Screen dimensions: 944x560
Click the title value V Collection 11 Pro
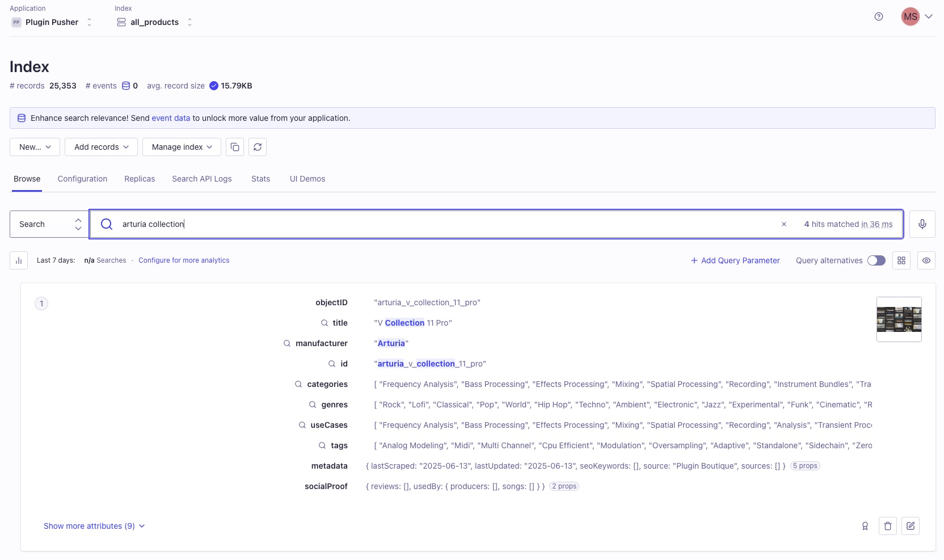[x=413, y=323]
